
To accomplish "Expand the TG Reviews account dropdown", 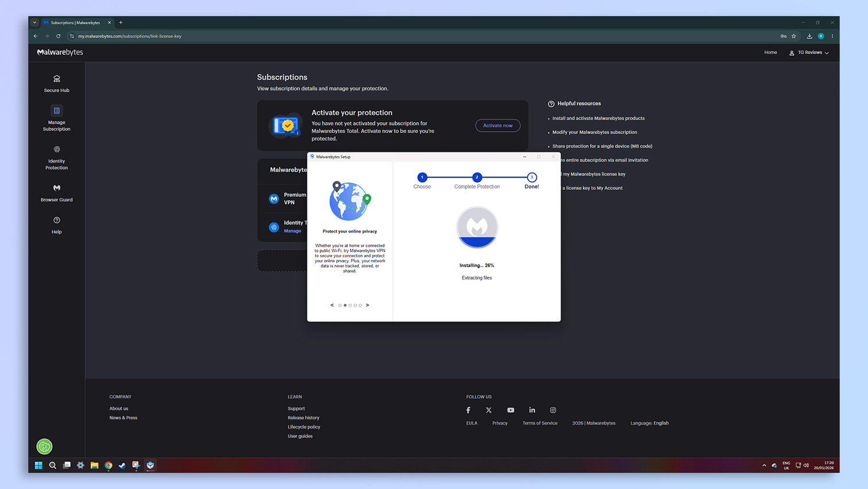I will pos(809,52).
